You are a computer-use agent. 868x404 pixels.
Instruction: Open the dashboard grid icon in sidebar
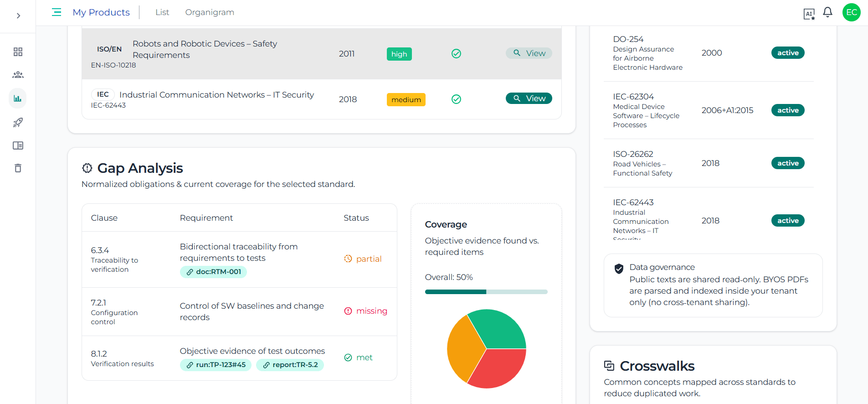[x=18, y=52]
